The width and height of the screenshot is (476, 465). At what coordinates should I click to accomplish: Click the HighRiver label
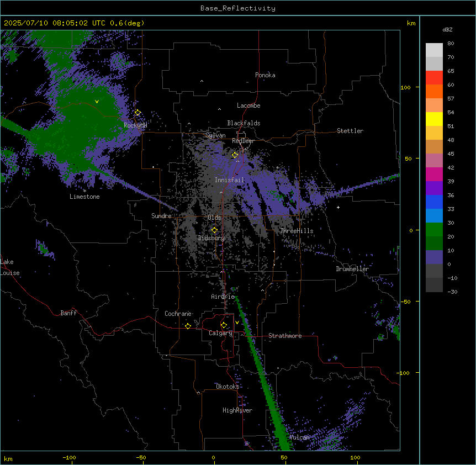pos(237,410)
